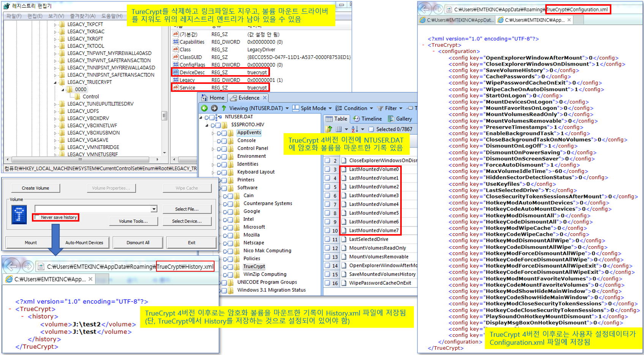The width and height of the screenshot is (644, 355).
Task: Click into the TrueCrypt volume path field
Action: tap(93, 209)
